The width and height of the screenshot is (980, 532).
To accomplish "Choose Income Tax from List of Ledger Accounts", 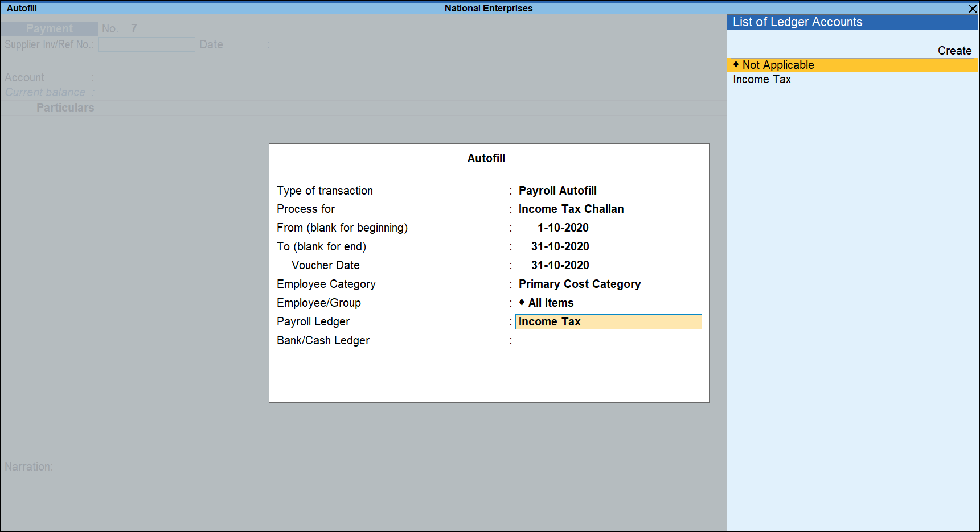I will coord(761,79).
